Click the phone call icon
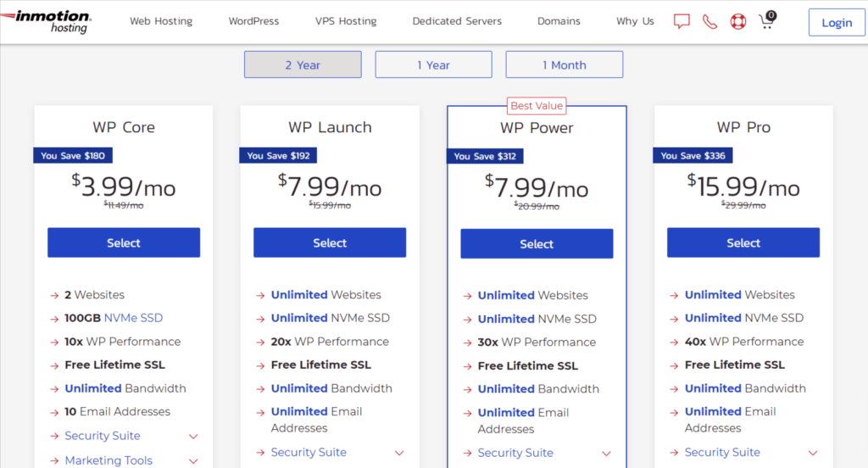This screenshot has height=468, width=868. click(x=709, y=21)
